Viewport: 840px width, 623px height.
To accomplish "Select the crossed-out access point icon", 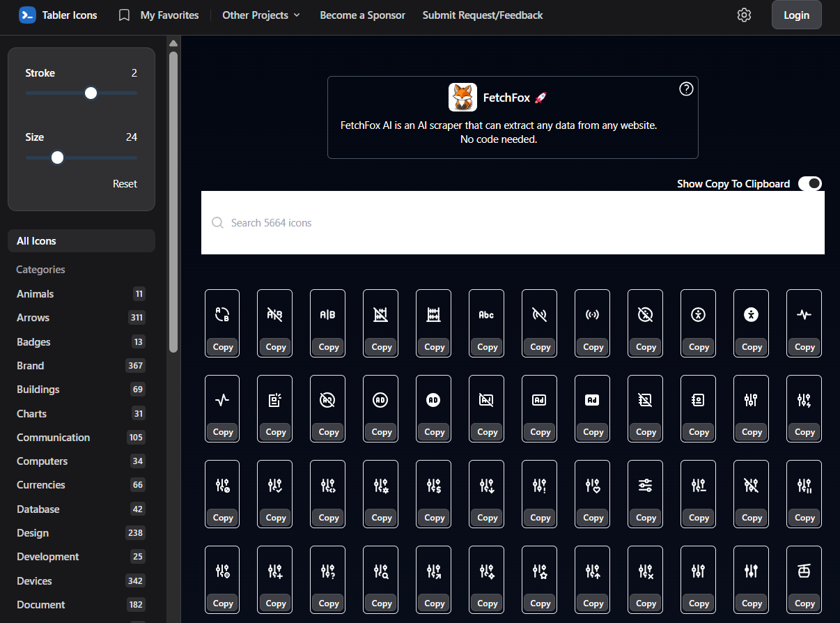I will (x=540, y=315).
